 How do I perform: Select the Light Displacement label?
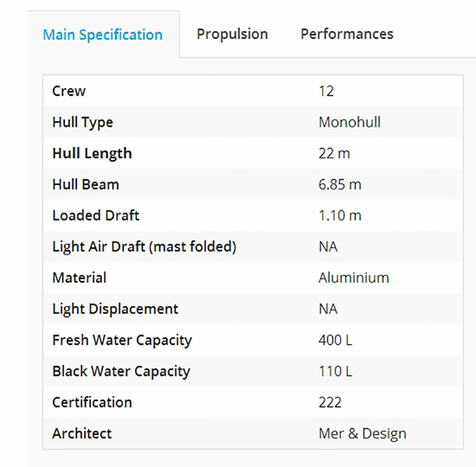pos(115,309)
